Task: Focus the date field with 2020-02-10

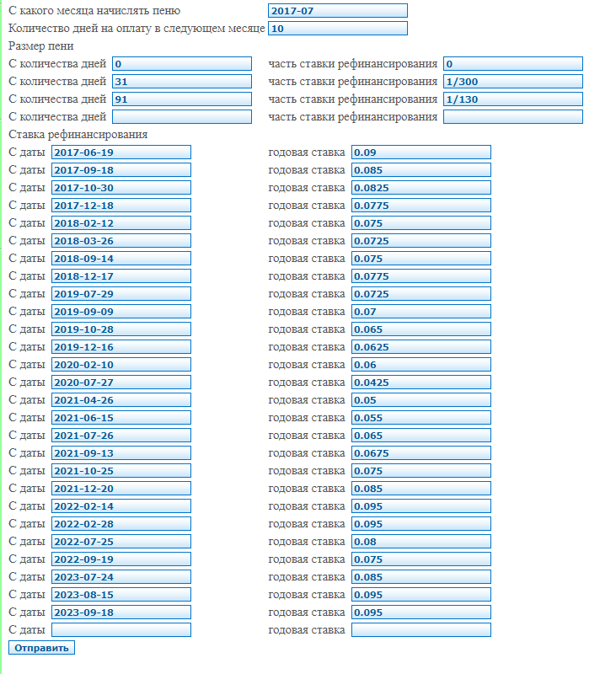Action: point(121,365)
